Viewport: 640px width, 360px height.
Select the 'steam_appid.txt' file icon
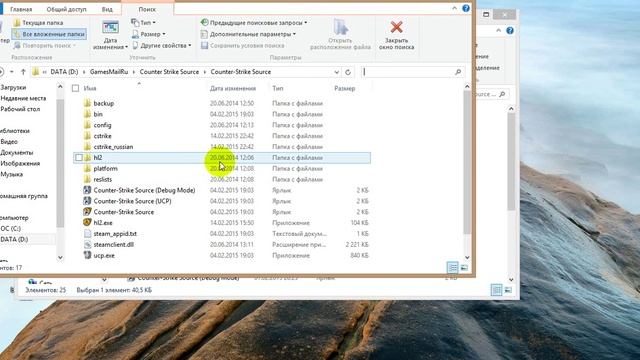tap(87, 233)
